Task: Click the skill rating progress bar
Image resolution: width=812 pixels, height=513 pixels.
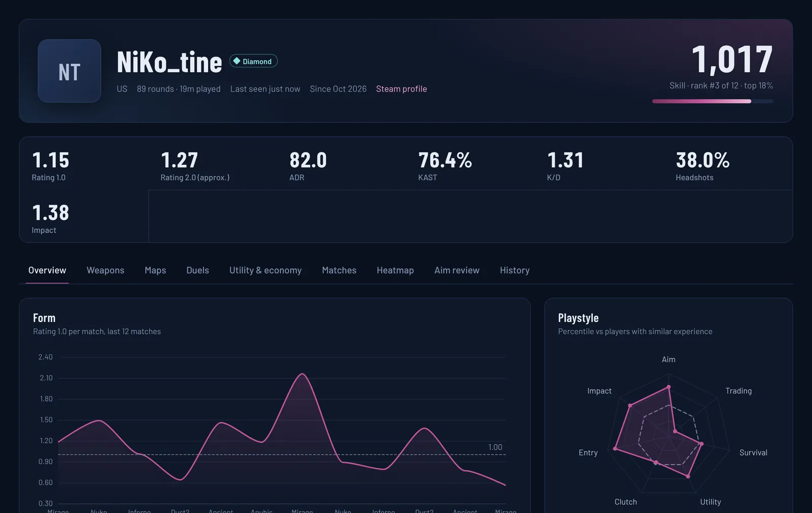Action: coord(713,101)
